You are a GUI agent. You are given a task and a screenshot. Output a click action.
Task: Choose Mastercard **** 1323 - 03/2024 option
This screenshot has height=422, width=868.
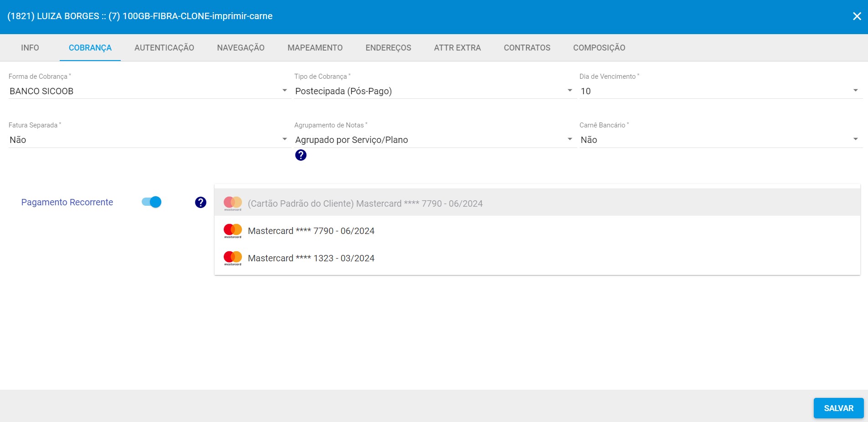[537, 258]
